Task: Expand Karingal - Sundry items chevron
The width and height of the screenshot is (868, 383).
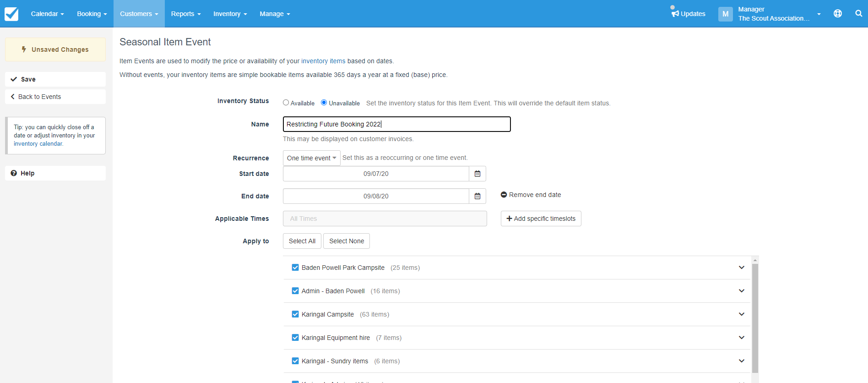Action: pos(742,361)
